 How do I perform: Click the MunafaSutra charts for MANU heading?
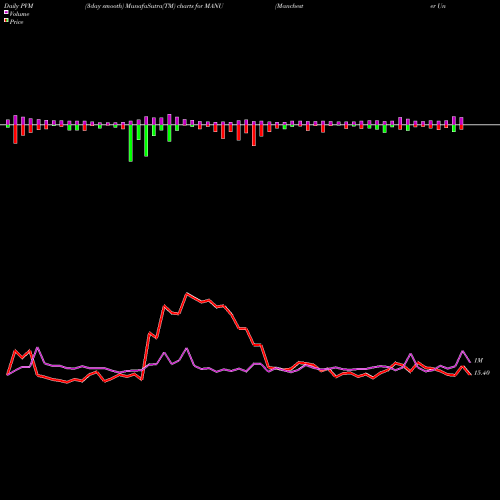point(154,6)
